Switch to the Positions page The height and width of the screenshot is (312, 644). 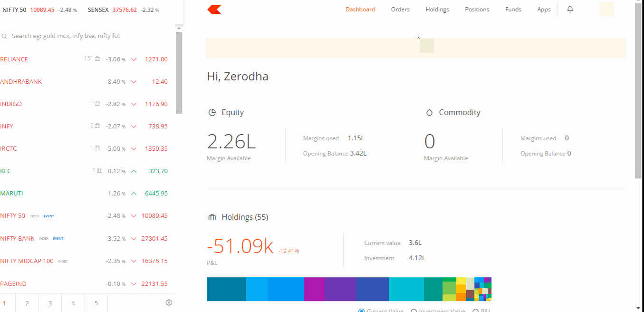(x=477, y=10)
